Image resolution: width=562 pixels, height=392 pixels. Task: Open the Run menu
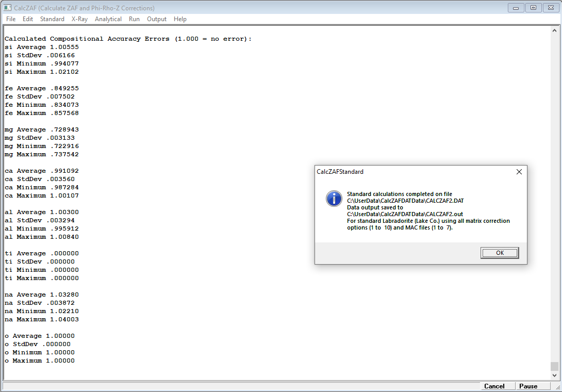tap(134, 19)
